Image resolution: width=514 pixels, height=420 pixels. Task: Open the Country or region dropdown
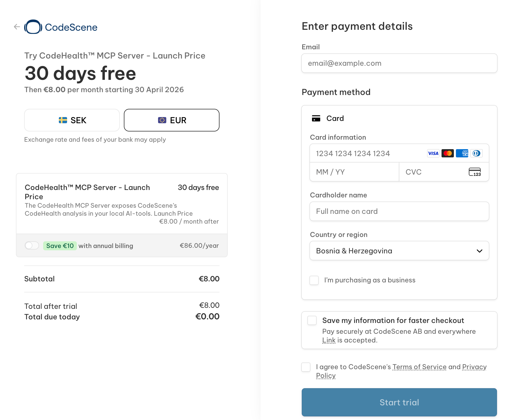tap(399, 251)
